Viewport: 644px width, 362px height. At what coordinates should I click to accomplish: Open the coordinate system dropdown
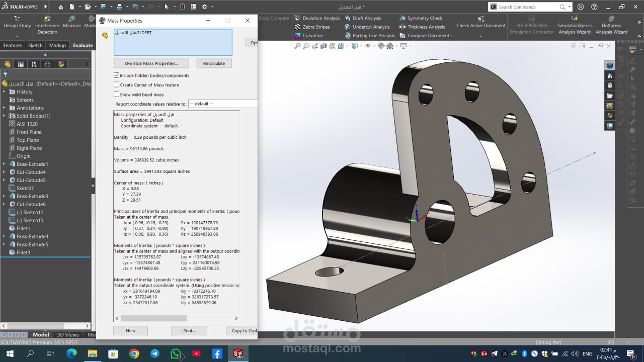tap(222, 104)
